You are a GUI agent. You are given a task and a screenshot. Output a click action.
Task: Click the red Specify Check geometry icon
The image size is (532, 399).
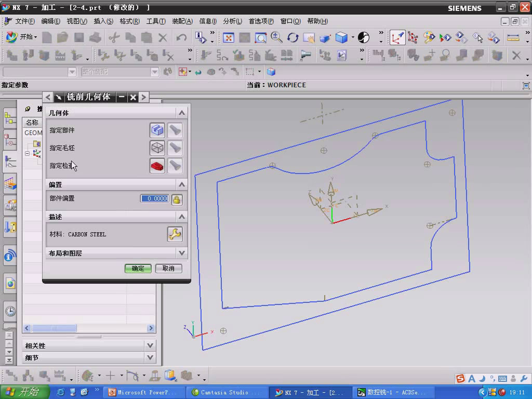tap(157, 166)
